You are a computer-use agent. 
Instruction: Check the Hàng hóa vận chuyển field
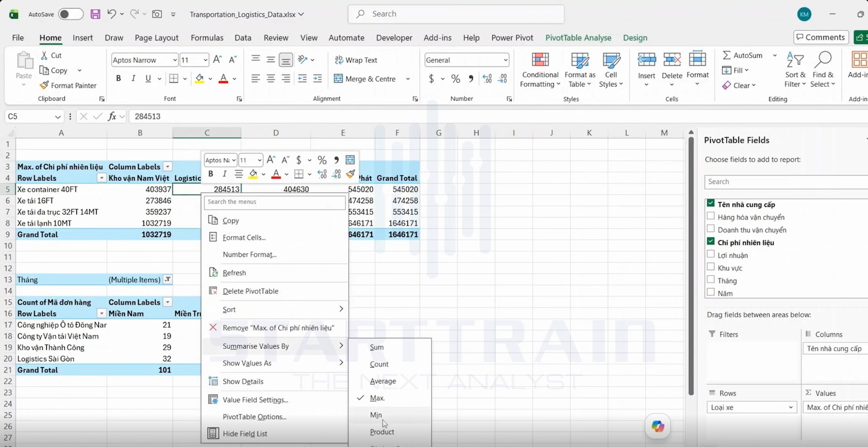coord(711,217)
